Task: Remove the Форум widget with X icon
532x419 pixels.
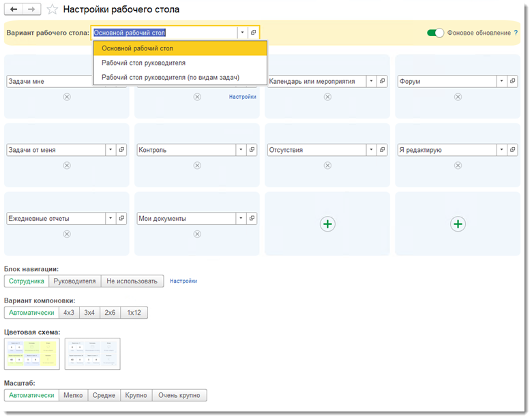Action: (458, 97)
